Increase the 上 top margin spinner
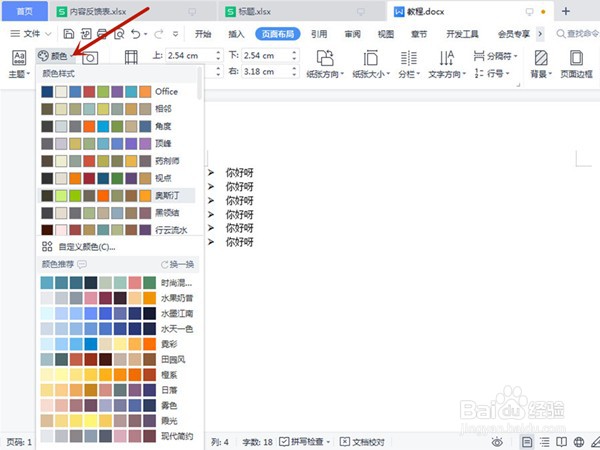This screenshot has height=450, width=600. [218, 52]
